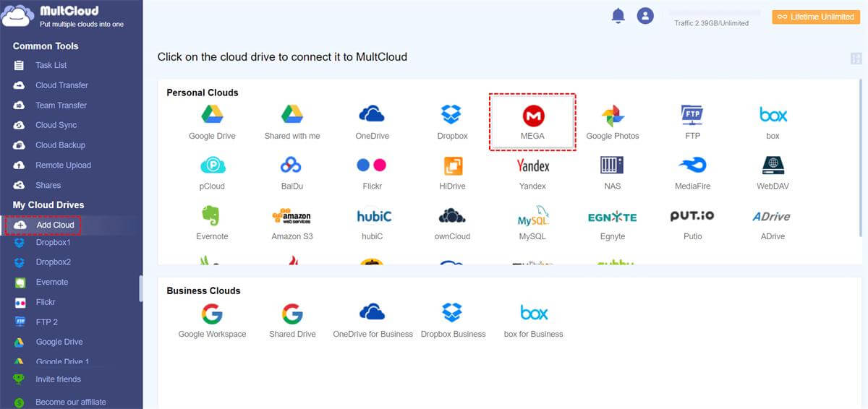Click the Lifetime Unlimited button

pos(816,17)
